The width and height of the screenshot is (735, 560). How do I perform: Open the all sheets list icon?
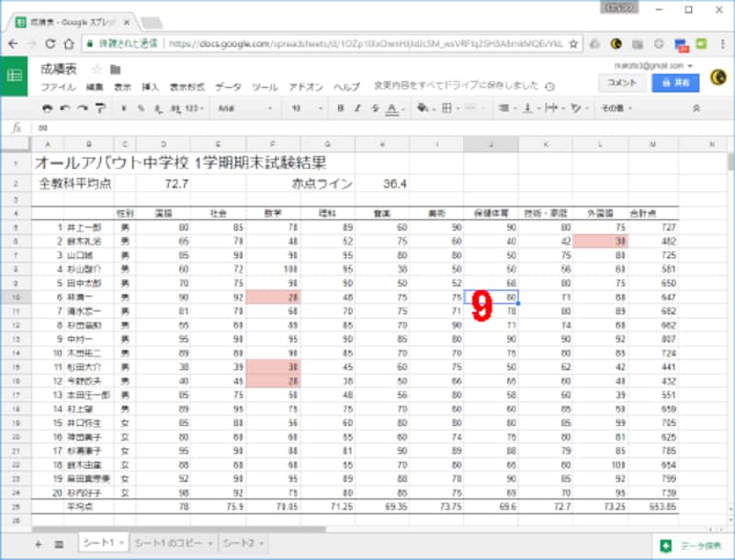[59, 544]
